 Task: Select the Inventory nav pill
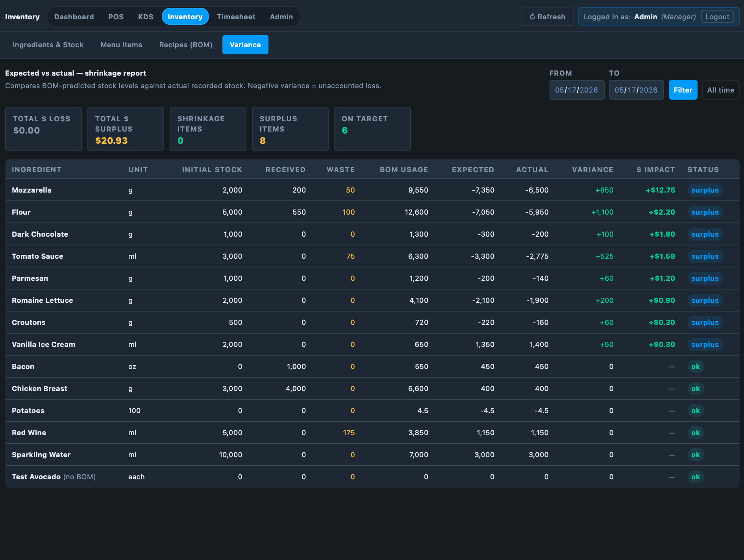pyautogui.click(x=185, y=17)
